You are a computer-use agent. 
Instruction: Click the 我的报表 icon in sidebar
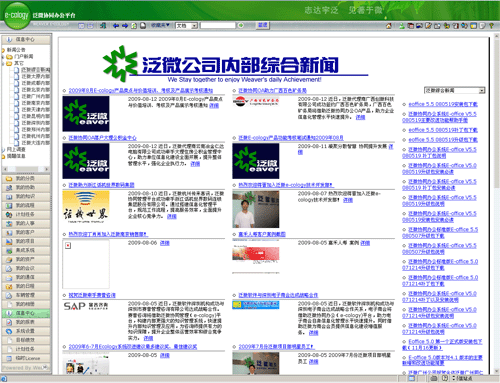click(9, 322)
